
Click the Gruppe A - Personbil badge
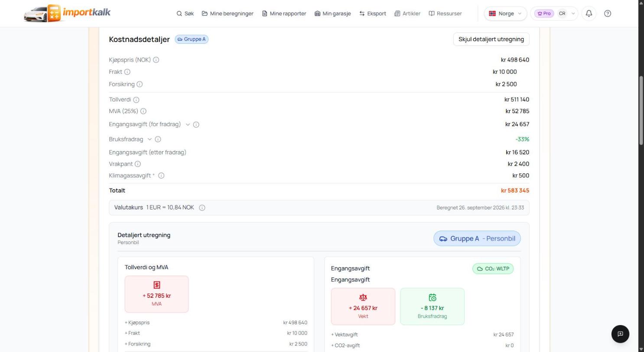477,238
